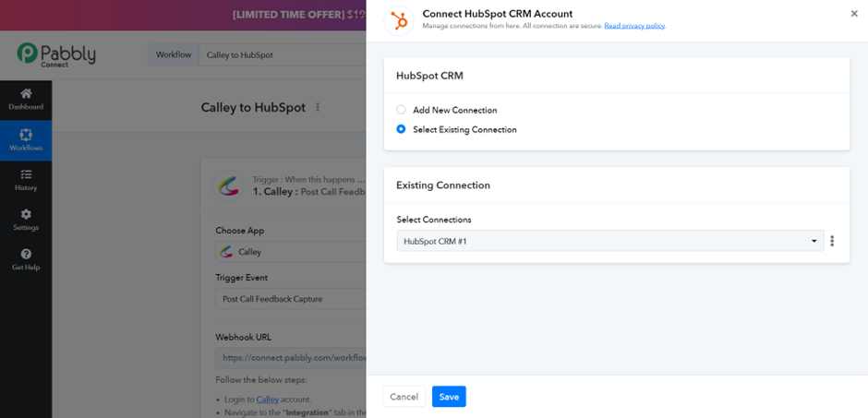Viewport: 868px width, 418px height.
Task: Open the Read privacy policy link
Action: coord(634,26)
